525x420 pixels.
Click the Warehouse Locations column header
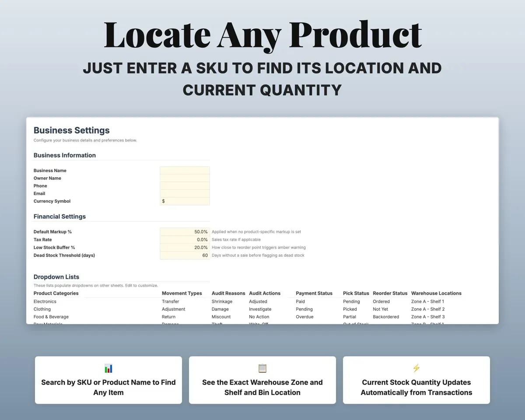[x=436, y=293]
